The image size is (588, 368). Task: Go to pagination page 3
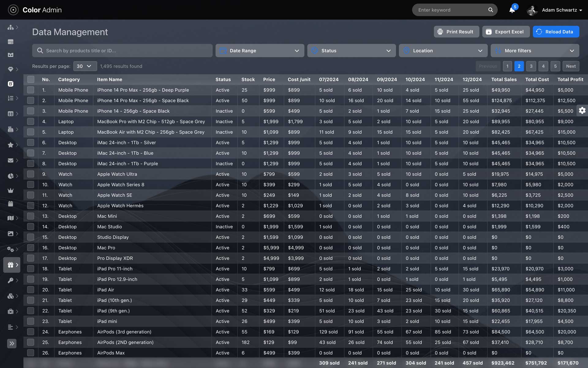531,66
